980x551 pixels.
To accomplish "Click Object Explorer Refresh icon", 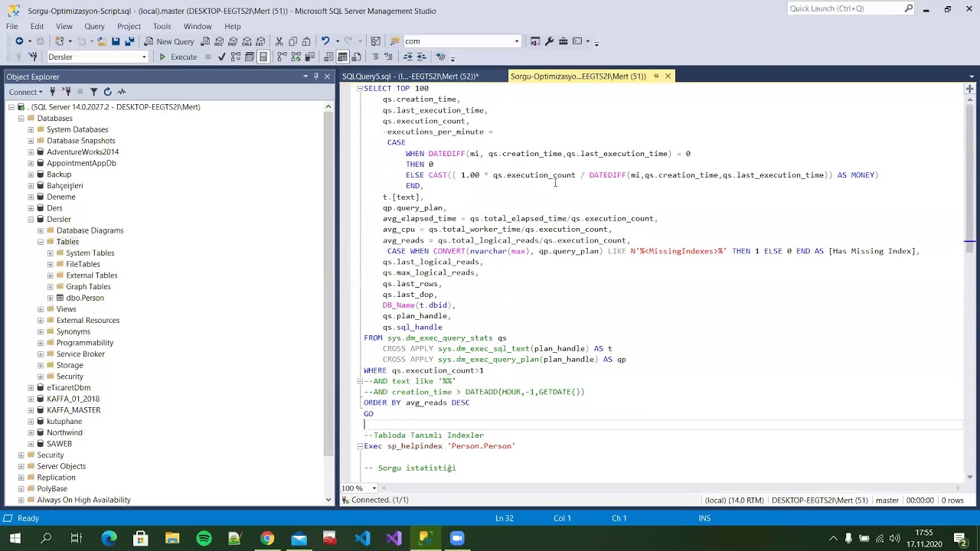I will 107,92.
